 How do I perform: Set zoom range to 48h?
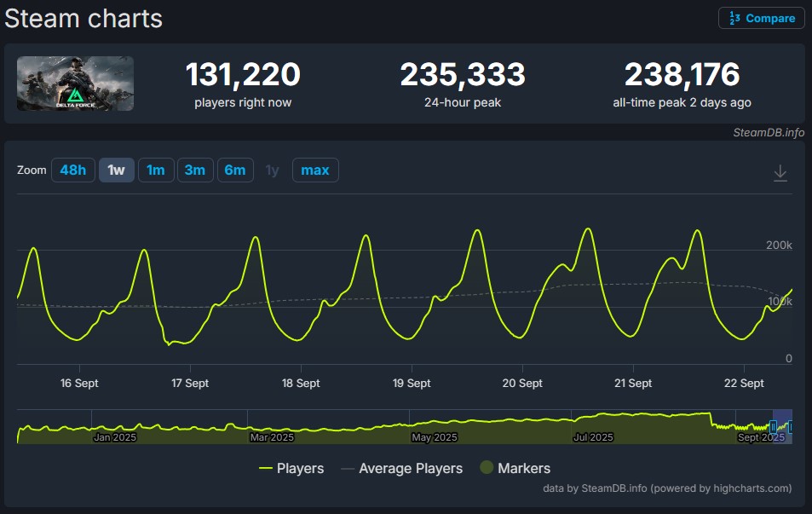(72, 170)
